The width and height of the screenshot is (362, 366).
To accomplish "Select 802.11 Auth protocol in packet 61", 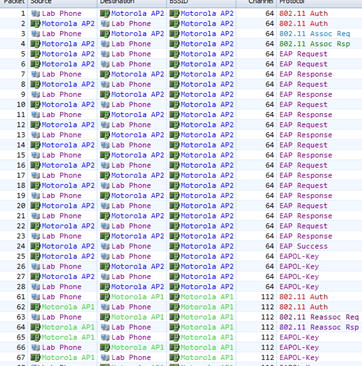I will pyautogui.click(x=303, y=297).
